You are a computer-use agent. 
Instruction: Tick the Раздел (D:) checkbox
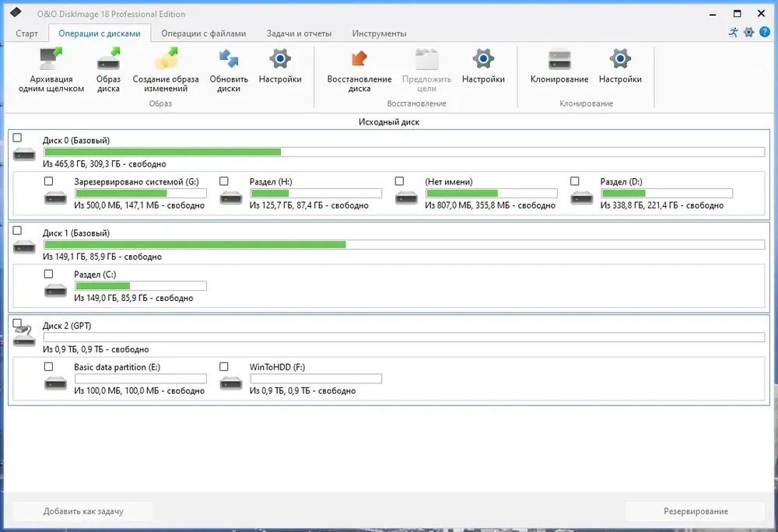coord(575,181)
